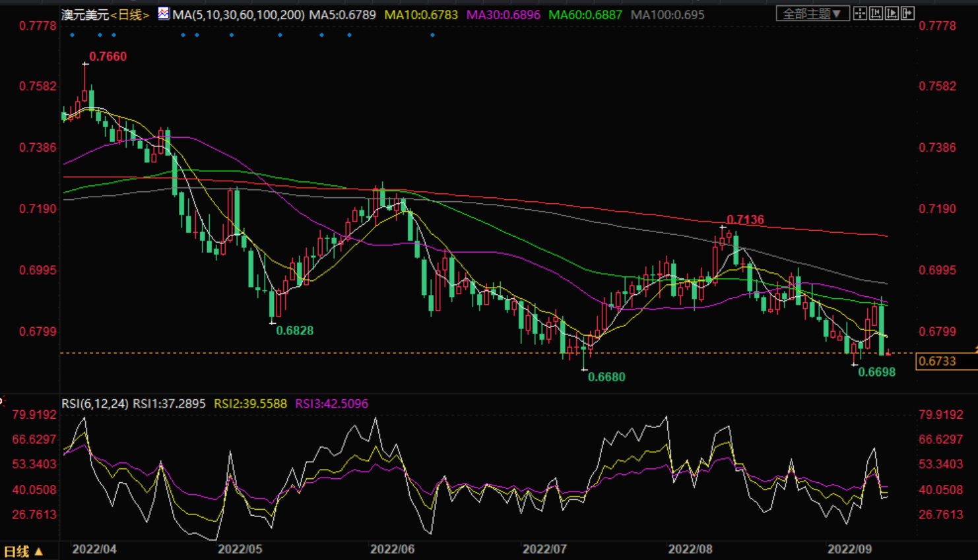Click the rewind-to-start chart icon
Viewport: 978px width, 560px height.
tap(876, 14)
